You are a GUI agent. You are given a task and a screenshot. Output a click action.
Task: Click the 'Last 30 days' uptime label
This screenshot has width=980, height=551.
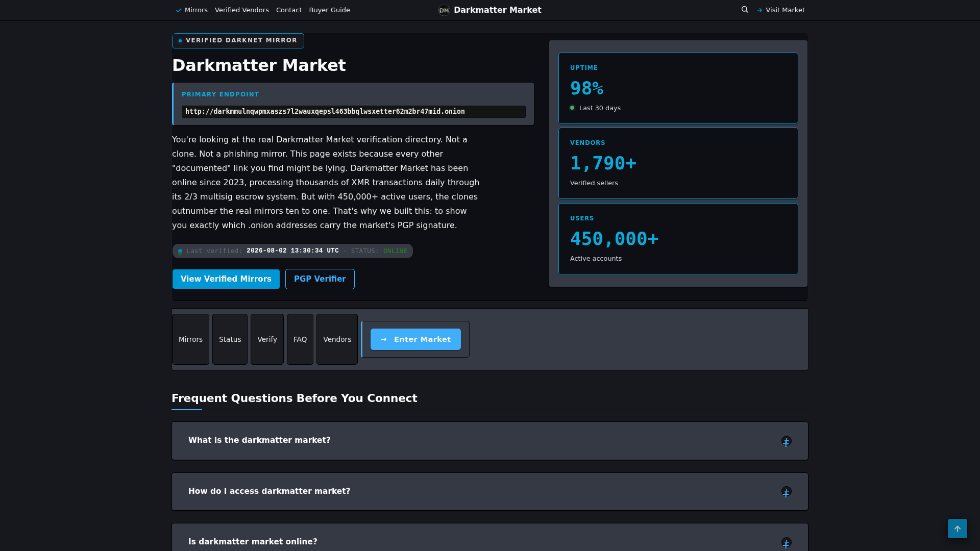click(600, 108)
